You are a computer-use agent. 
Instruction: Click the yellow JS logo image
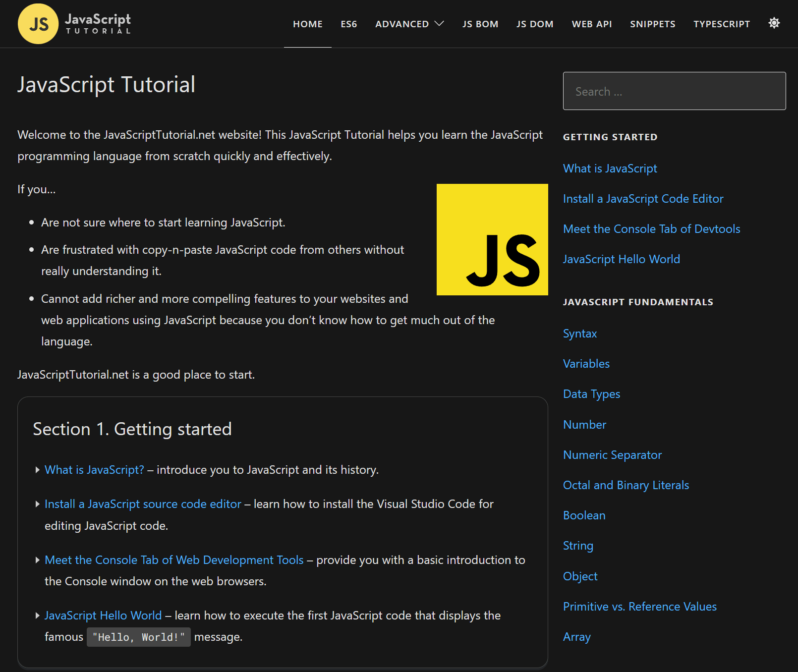(492, 239)
